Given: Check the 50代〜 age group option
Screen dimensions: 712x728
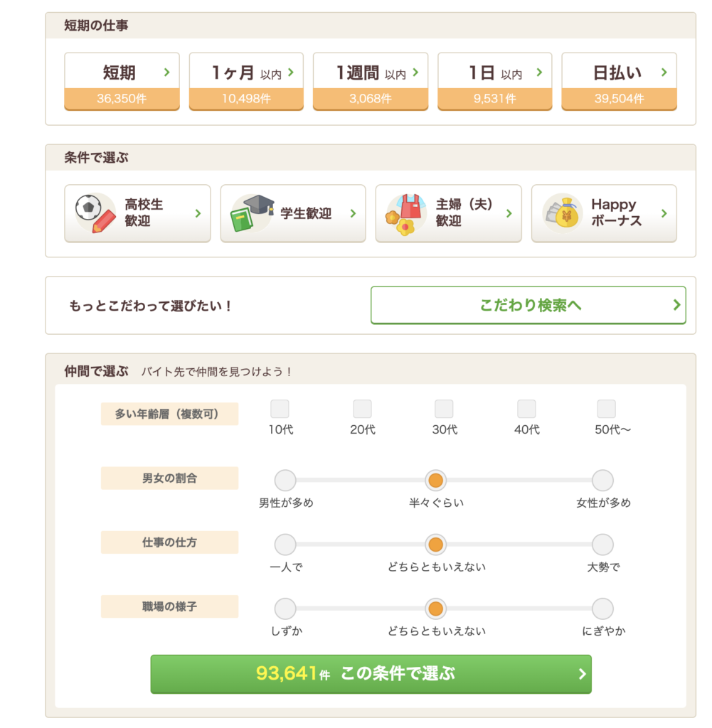Looking at the screenshot, I should (606, 409).
